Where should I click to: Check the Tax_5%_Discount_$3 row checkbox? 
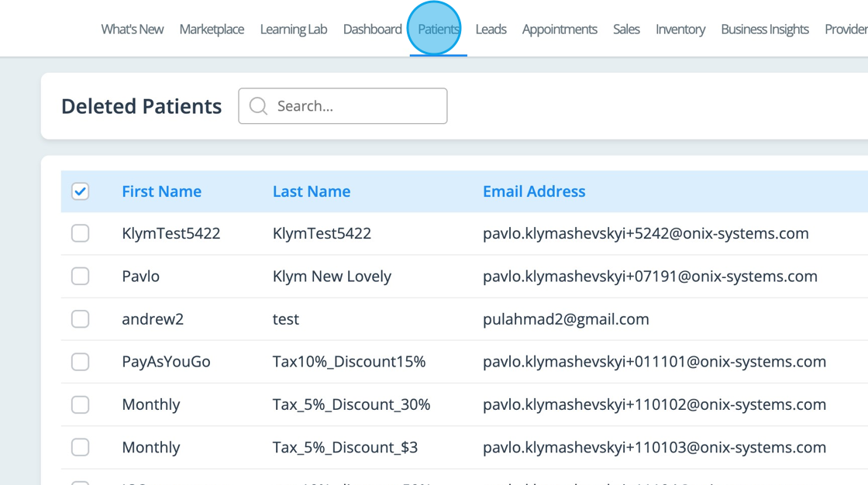click(x=81, y=447)
